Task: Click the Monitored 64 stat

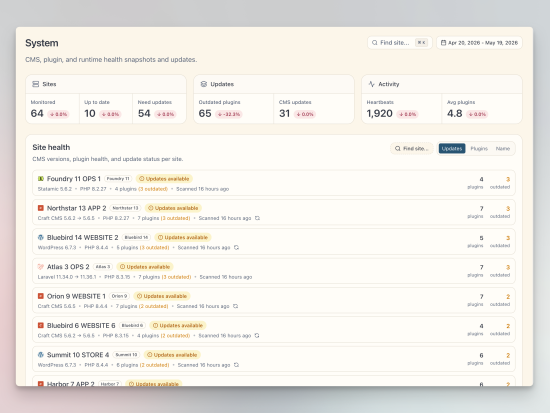Action: point(53,109)
